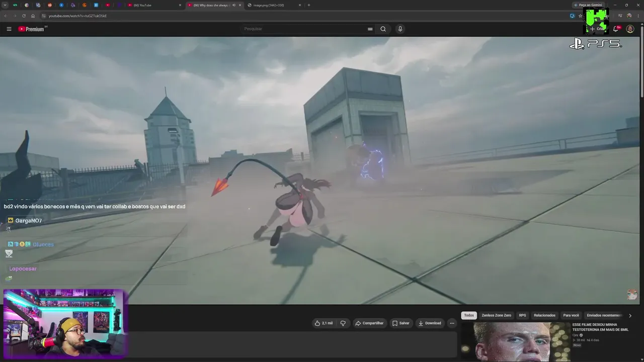This screenshot has height=362, width=644.
Task: Mute the playing tab's speaker icon
Action: click(x=233, y=5)
